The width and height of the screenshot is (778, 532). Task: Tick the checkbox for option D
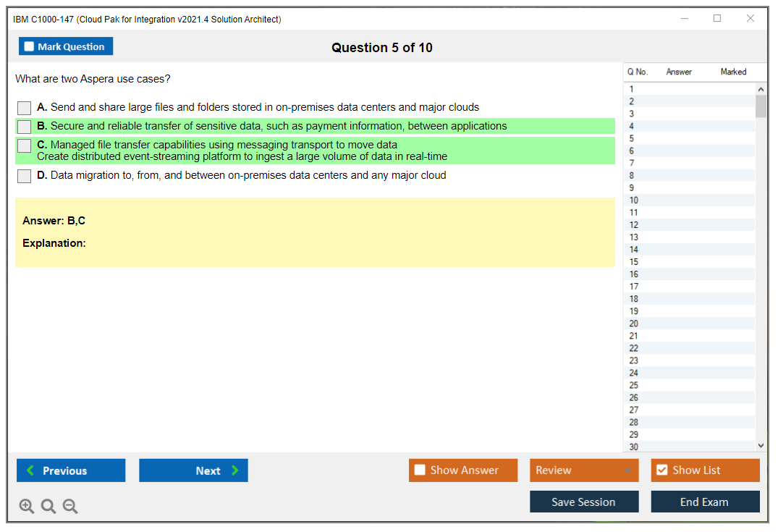25,176
